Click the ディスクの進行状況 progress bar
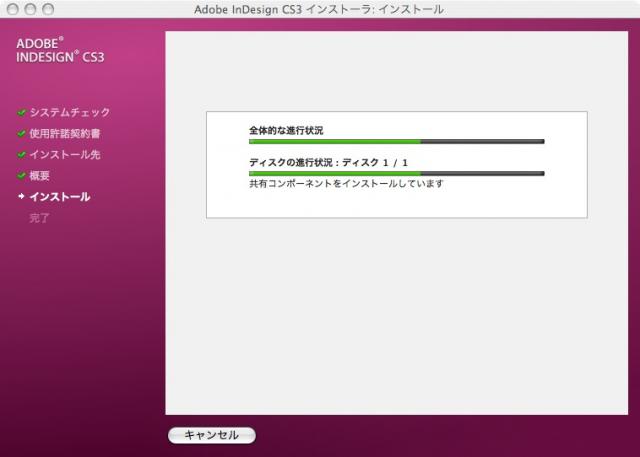Image resolution: width=640 pixels, height=457 pixels. [x=397, y=173]
